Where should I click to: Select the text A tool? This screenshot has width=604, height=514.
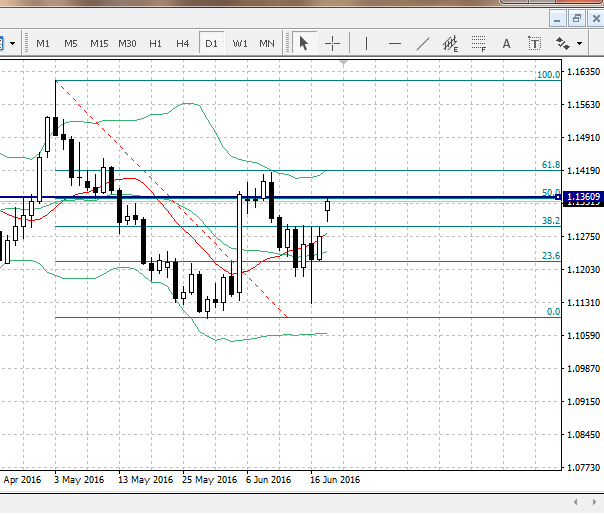click(507, 44)
